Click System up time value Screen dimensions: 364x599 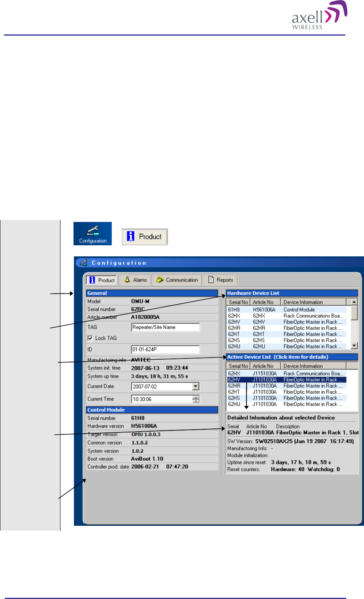coord(160,376)
